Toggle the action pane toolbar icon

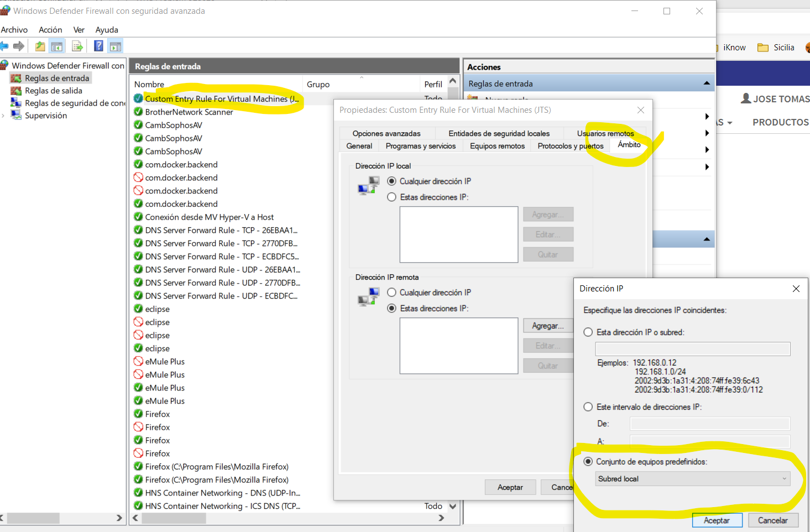[x=115, y=46]
